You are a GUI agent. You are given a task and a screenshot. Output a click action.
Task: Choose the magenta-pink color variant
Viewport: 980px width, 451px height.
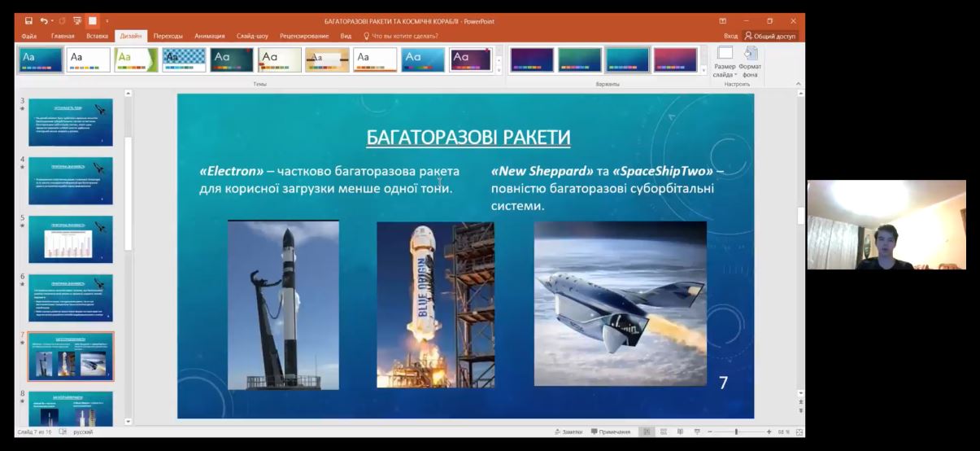(x=676, y=60)
